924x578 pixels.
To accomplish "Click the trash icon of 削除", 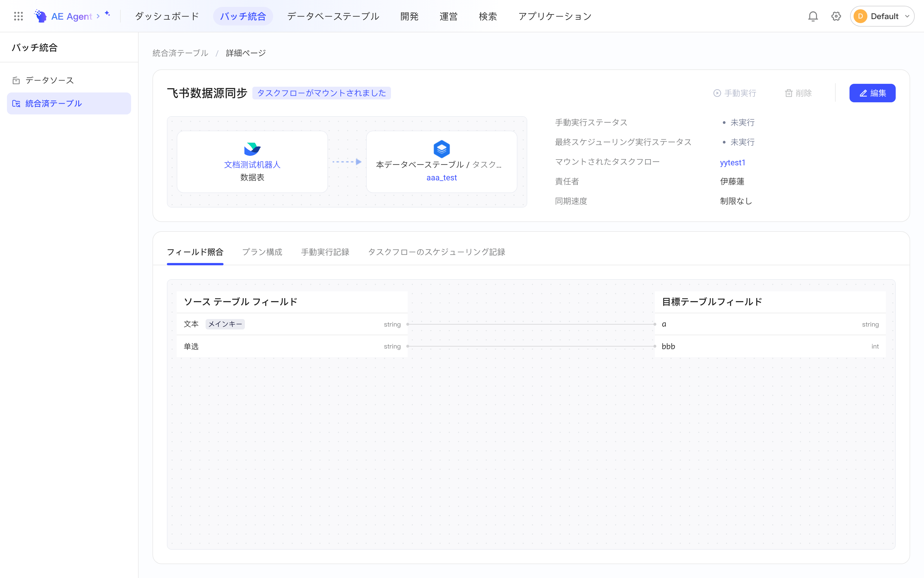I will (789, 93).
